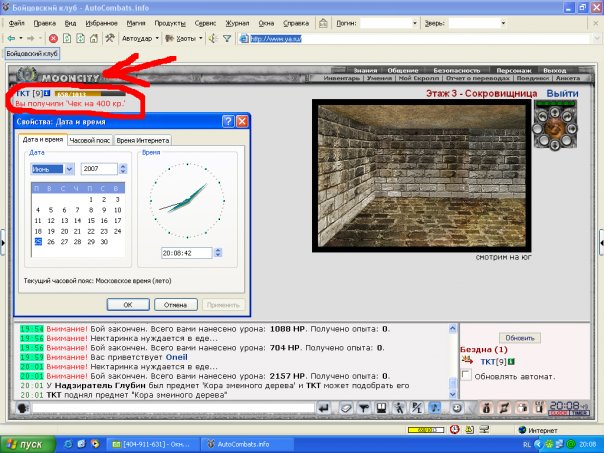
Task: Click the strafe-right arrow on navigation compass
Action: [x=572, y=129]
